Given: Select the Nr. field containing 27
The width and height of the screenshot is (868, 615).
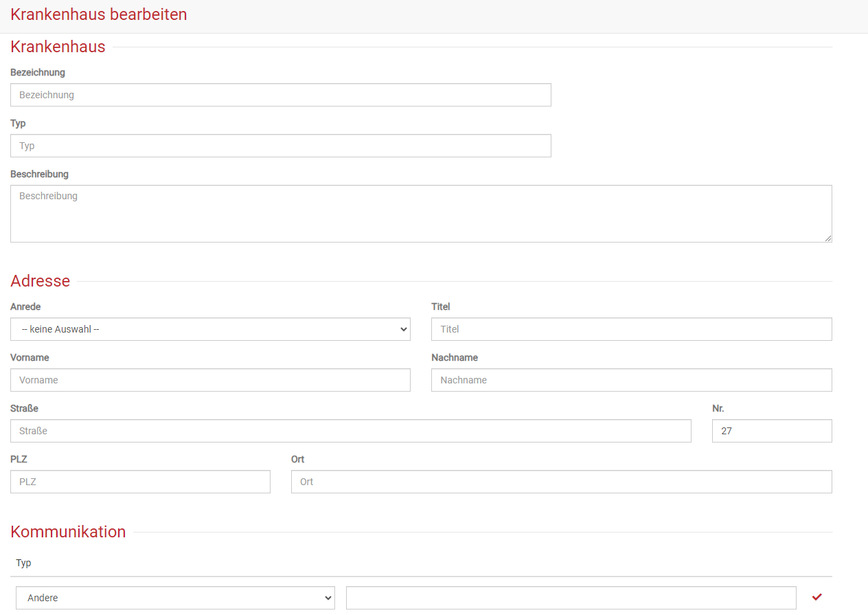Looking at the screenshot, I should [771, 431].
